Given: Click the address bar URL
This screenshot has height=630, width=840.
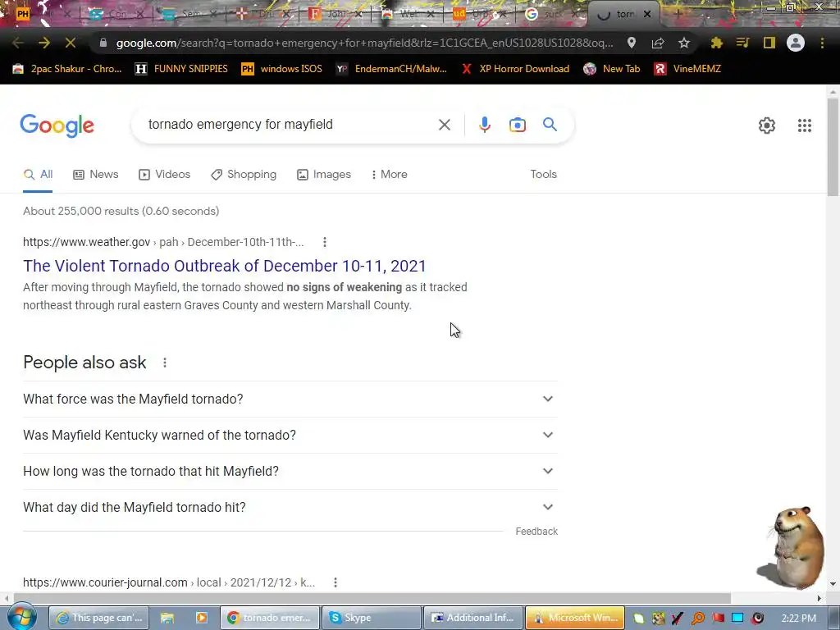Looking at the screenshot, I should coord(364,43).
